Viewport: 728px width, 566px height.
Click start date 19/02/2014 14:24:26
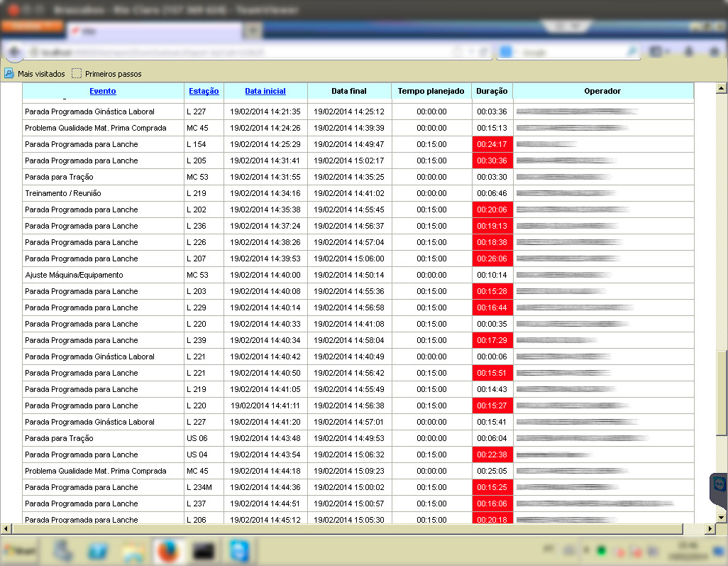point(265,128)
